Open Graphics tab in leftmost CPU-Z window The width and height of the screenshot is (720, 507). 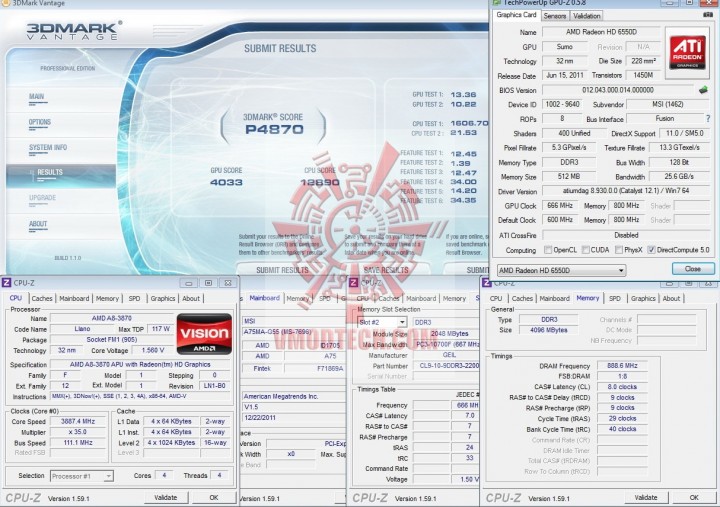pyautogui.click(x=163, y=298)
